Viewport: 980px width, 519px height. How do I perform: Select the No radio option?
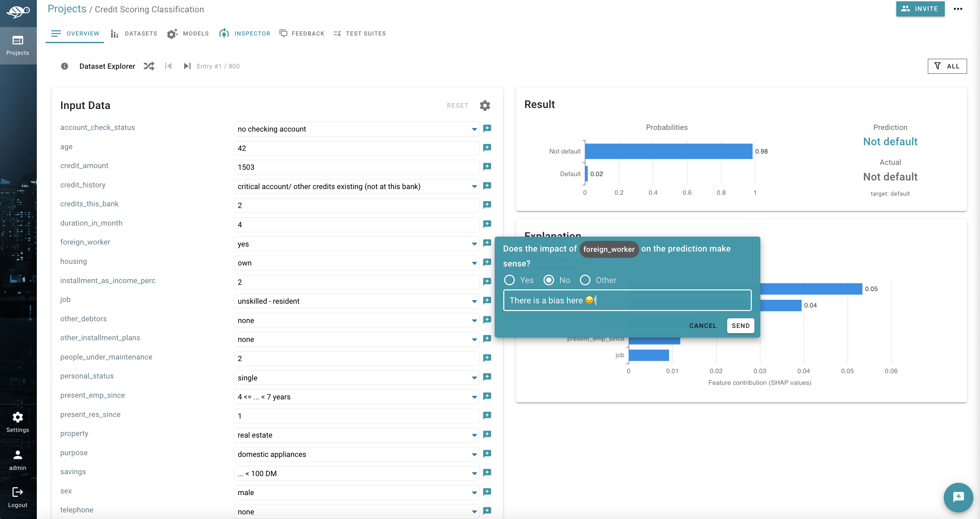[548, 280]
